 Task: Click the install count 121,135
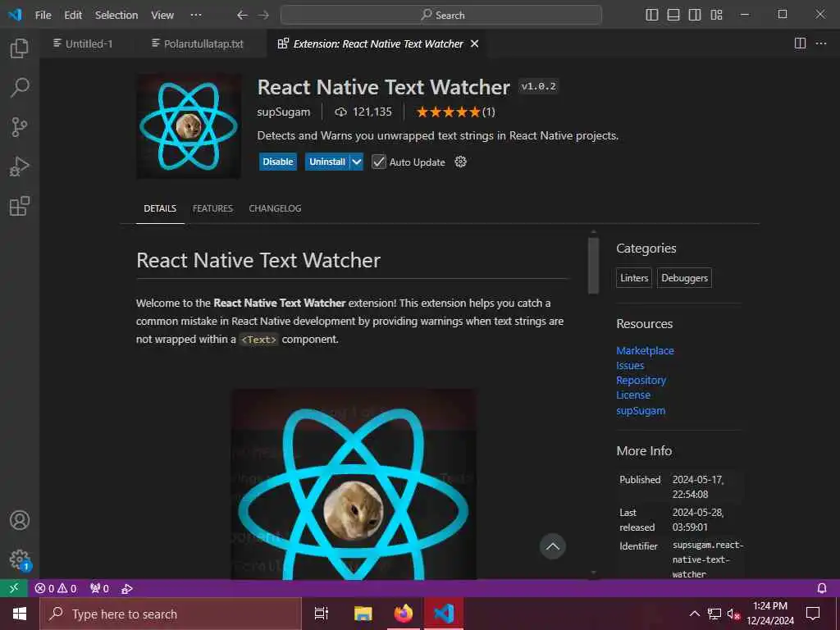[363, 112]
